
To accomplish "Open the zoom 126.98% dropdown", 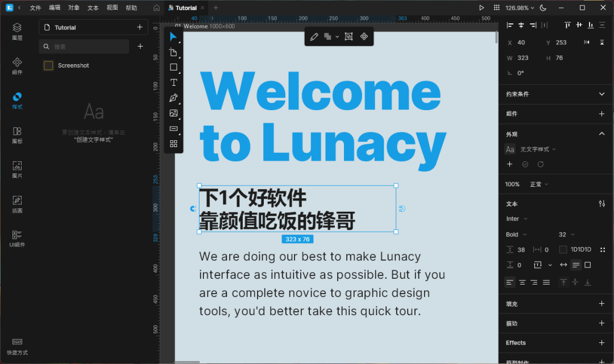I will coord(520,8).
